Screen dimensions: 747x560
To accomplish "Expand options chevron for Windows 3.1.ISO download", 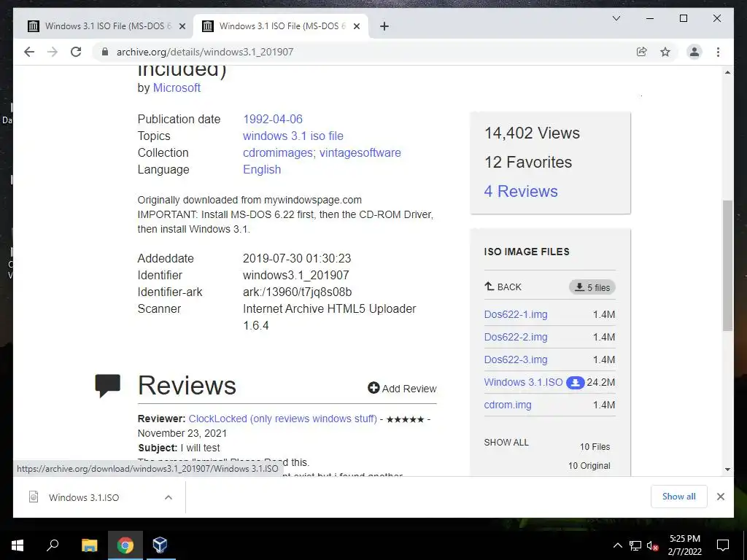I will pyautogui.click(x=169, y=497).
